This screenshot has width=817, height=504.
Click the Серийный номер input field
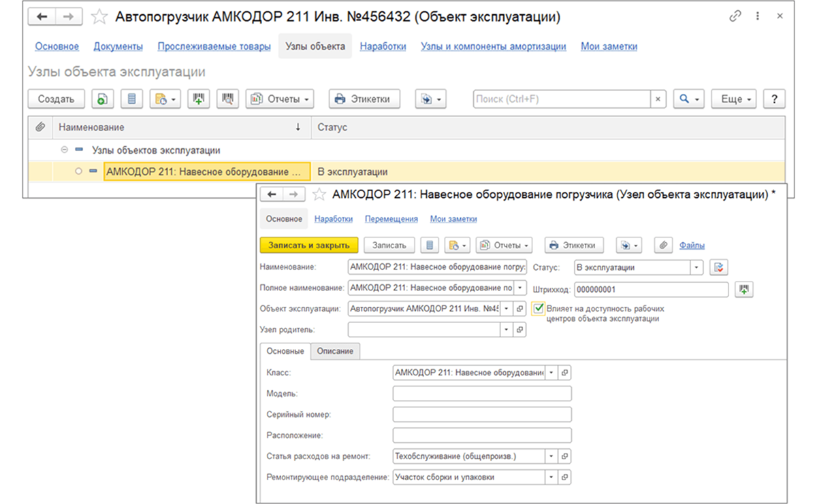pyautogui.click(x=482, y=414)
